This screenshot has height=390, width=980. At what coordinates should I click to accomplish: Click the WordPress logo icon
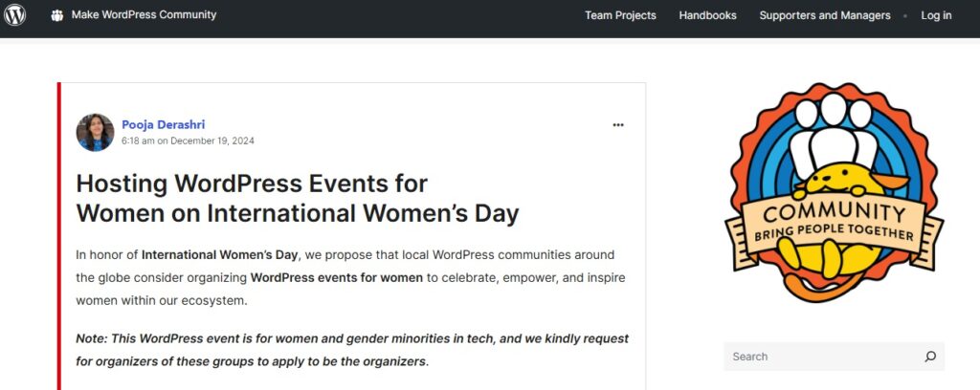[15, 15]
